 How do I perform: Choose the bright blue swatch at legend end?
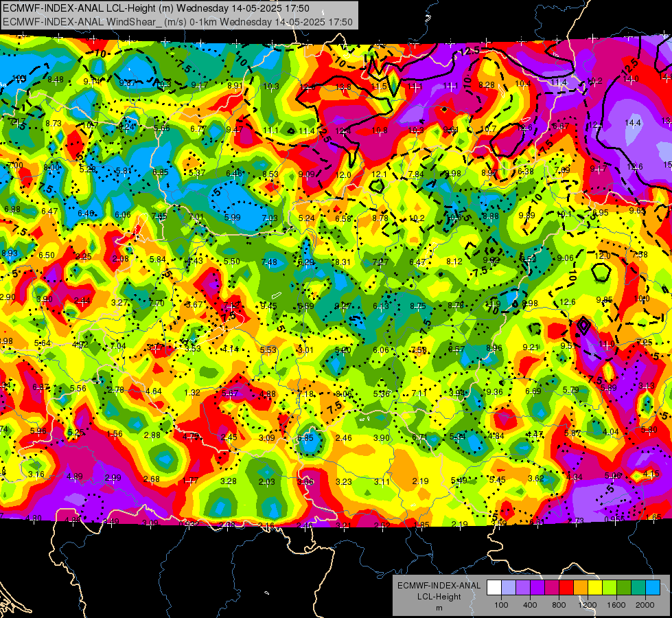pyautogui.click(x=653, y=588)
